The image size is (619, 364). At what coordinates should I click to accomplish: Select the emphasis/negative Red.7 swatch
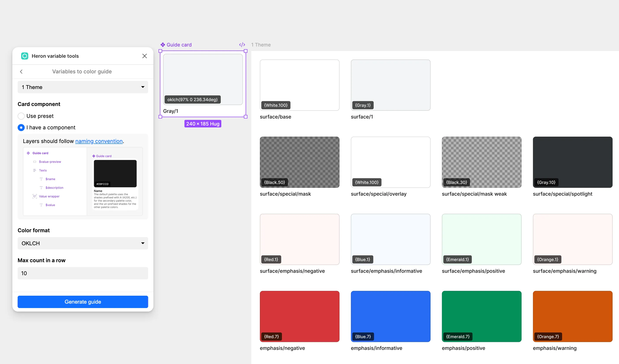[299, 316]
